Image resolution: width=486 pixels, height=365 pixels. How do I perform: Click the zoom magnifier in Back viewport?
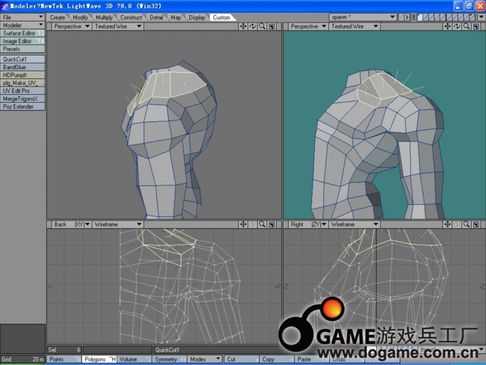[262, 224]
